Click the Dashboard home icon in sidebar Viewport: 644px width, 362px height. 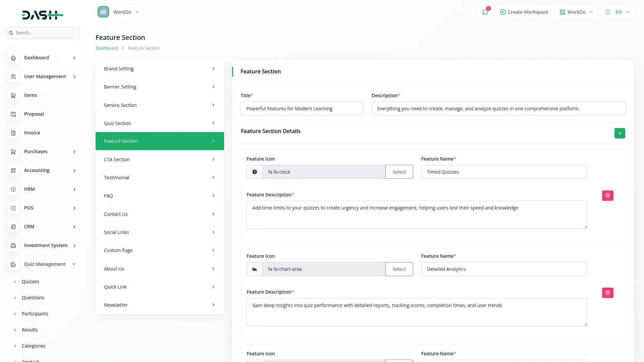pos(13,58)
